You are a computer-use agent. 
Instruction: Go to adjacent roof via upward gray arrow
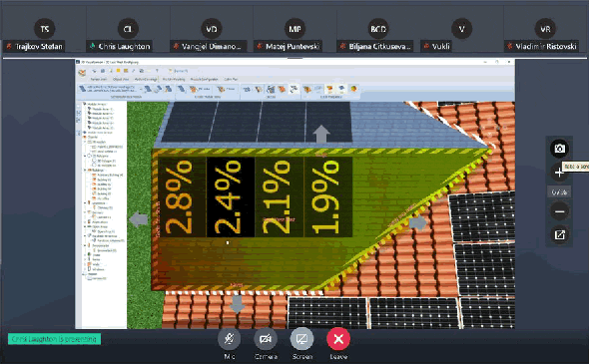coord(321,134)
